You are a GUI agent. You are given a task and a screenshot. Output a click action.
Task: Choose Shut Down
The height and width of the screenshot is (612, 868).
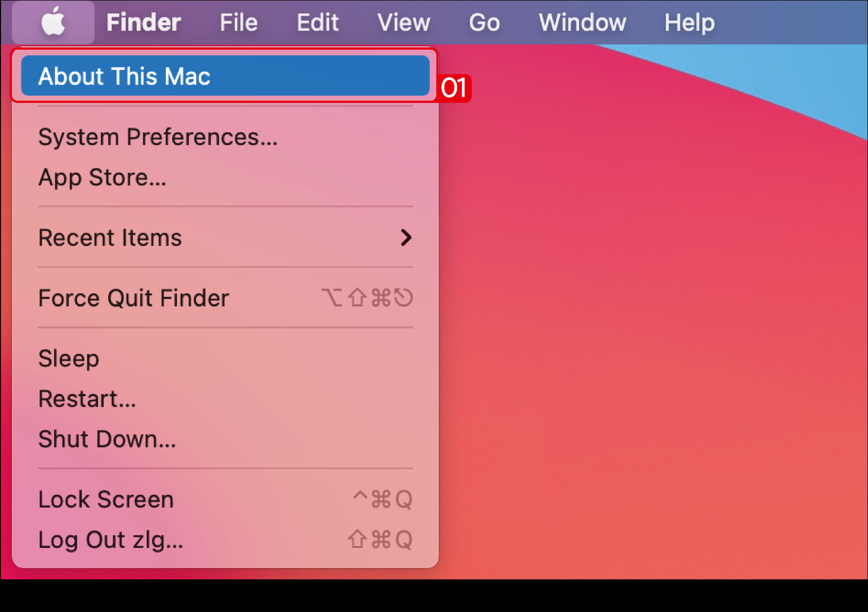click(x=107, y=439)
